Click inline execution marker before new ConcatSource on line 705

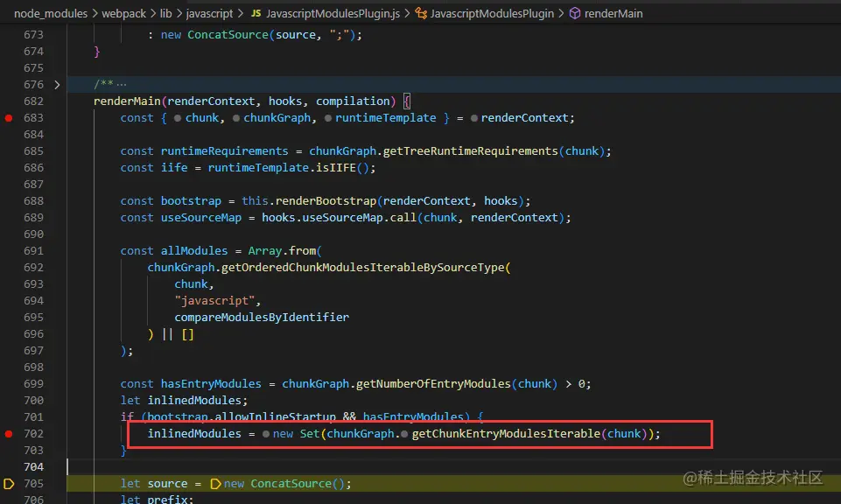(215, 484)
